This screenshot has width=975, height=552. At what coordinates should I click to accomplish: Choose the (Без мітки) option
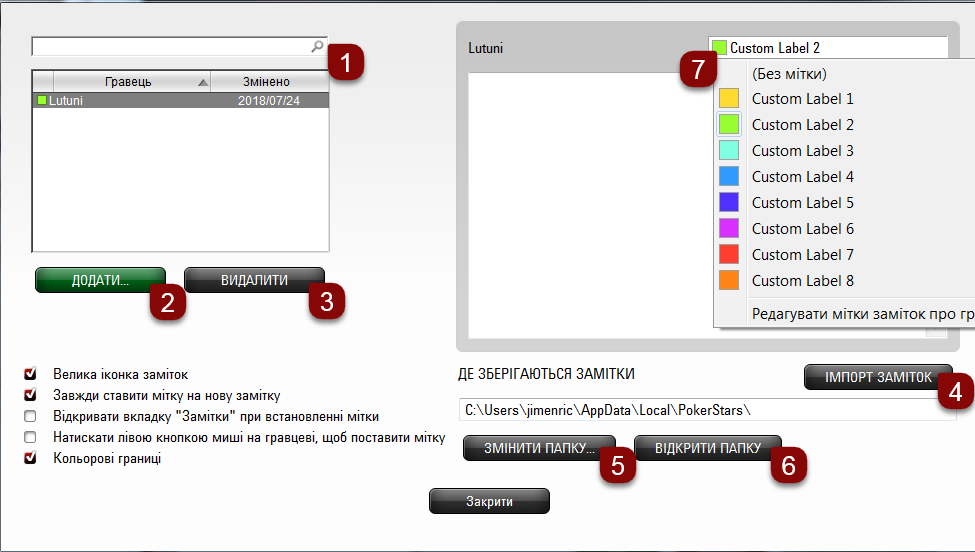tap(789, 73)
